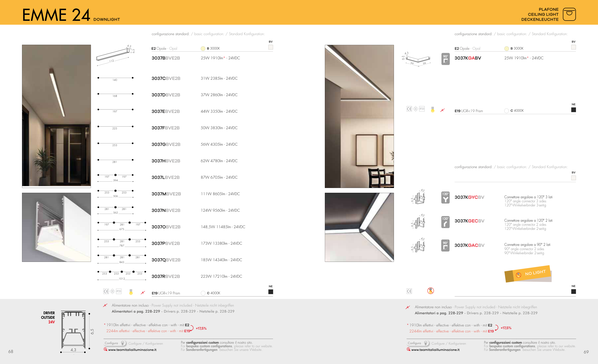
Task: Open www.teamitaliailluminazione.it link on left page
Action: pos(132,350)
